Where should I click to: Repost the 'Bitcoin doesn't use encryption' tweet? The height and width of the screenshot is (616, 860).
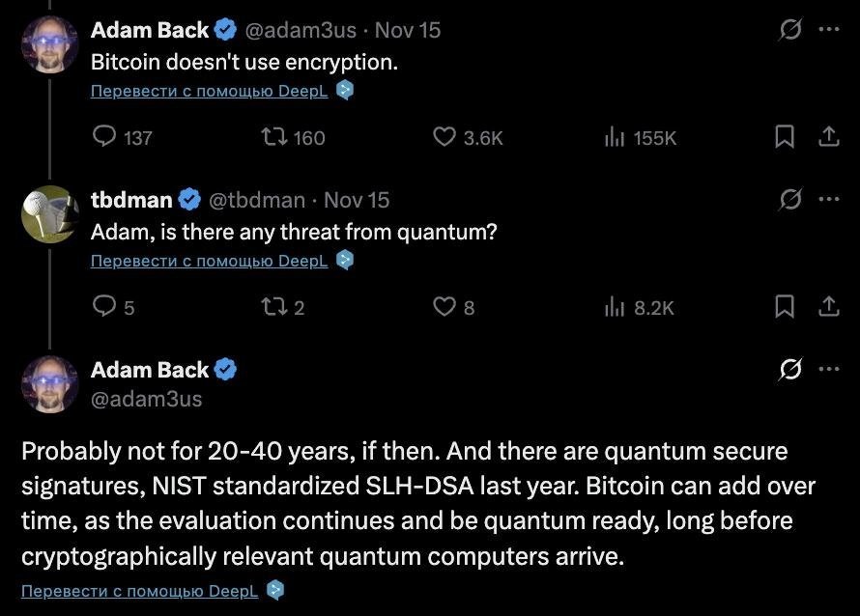coord(274,137)
